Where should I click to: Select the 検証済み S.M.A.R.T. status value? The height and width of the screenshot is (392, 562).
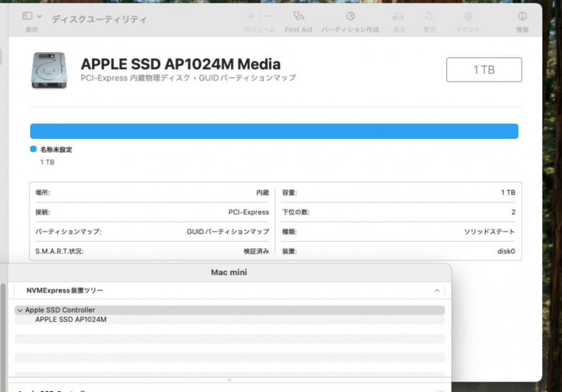click(x=256, y=251)
